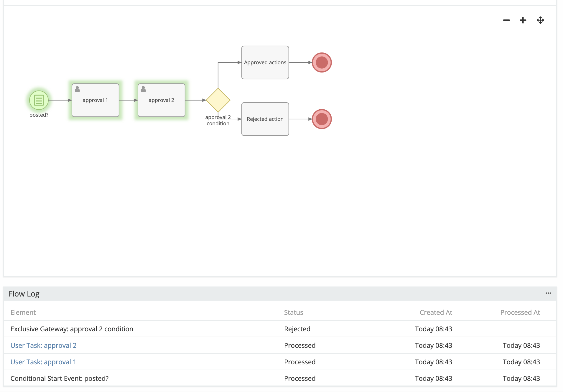The image size is (563, 392).
Task: Click the Status column header
Action: point(293,312)
